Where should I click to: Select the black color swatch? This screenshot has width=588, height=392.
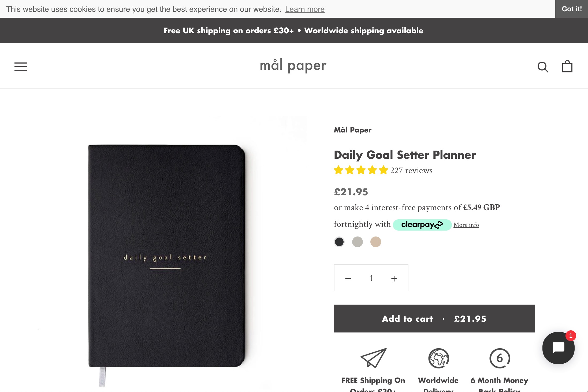(x=339, y=242)
